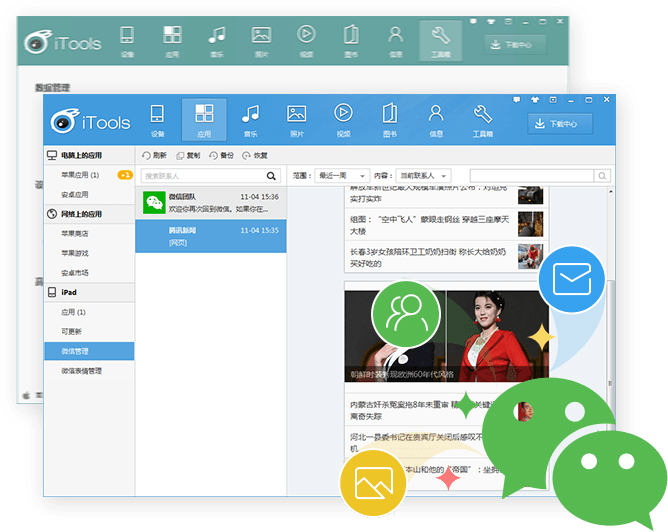668x532 pixels.
Task: Open the skin shirt icon in front title bar
Action: click(x=535, y=100)
